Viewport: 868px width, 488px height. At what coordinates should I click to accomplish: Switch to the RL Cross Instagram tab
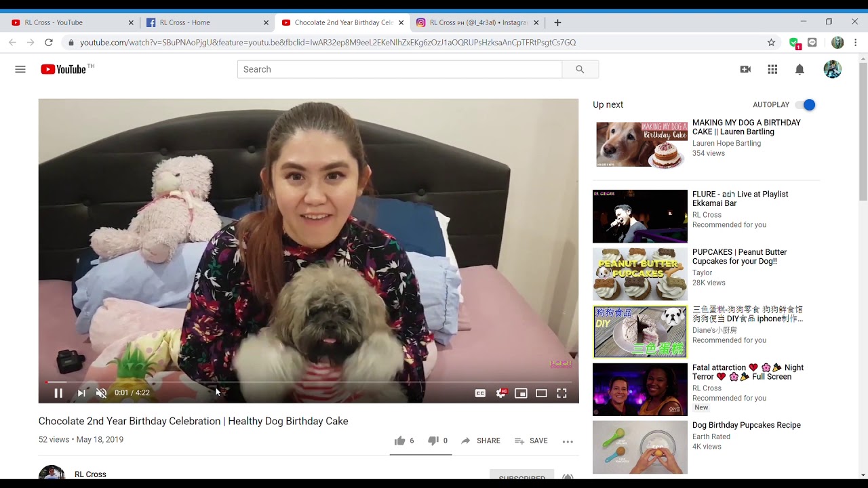click(477, 22)
